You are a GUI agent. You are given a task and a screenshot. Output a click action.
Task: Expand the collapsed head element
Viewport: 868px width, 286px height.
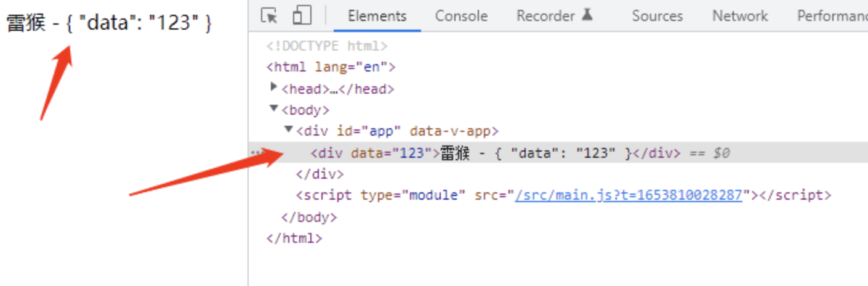(x=274, y=88)
